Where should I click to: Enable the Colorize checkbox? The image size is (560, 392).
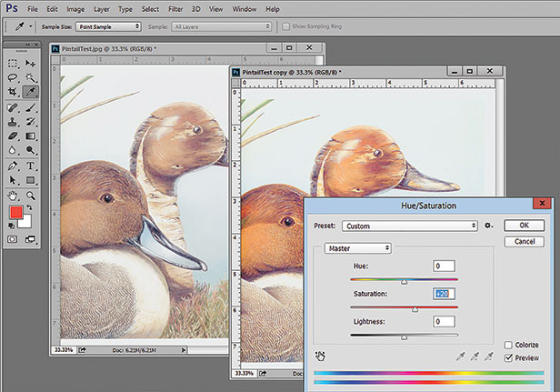(x=508, y=345)
